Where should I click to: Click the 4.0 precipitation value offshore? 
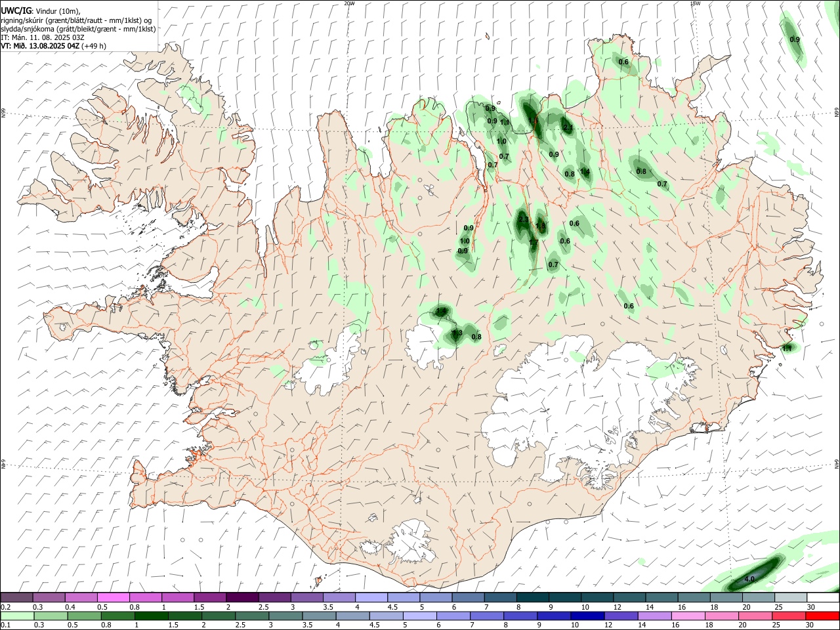pos(749,579)
